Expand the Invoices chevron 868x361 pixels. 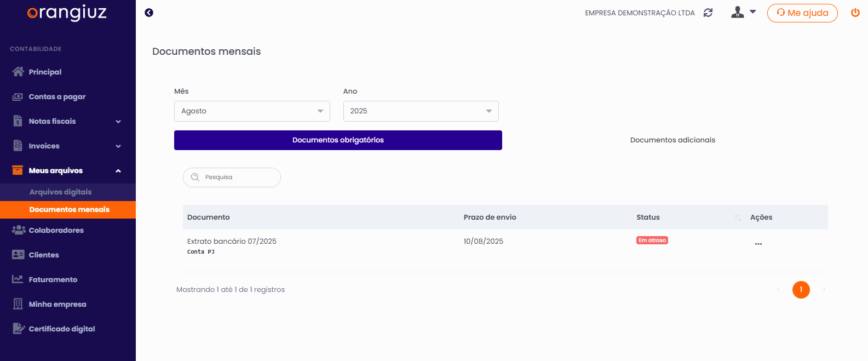pos(118,146)
